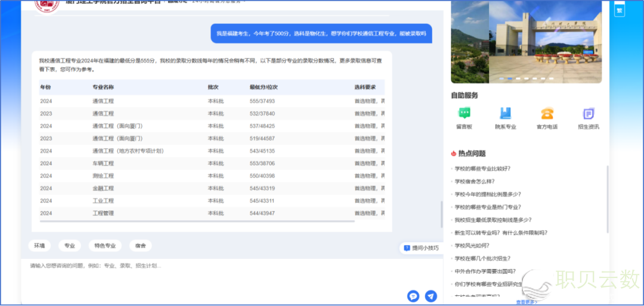Click the 专业名称 column header
This screenshot has width=644, height=306.
click(103, 88)
